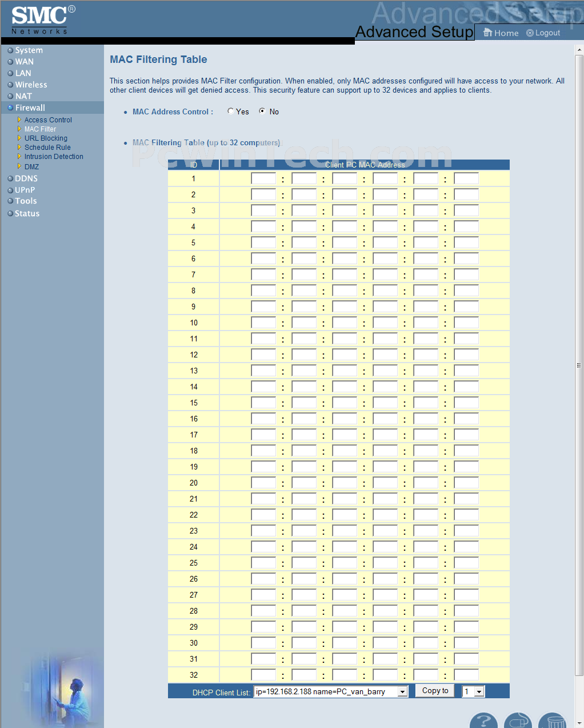The image size is (584, 728).
Task: Apply settings with the mouse icon button
Action: [x=518, y=720]
